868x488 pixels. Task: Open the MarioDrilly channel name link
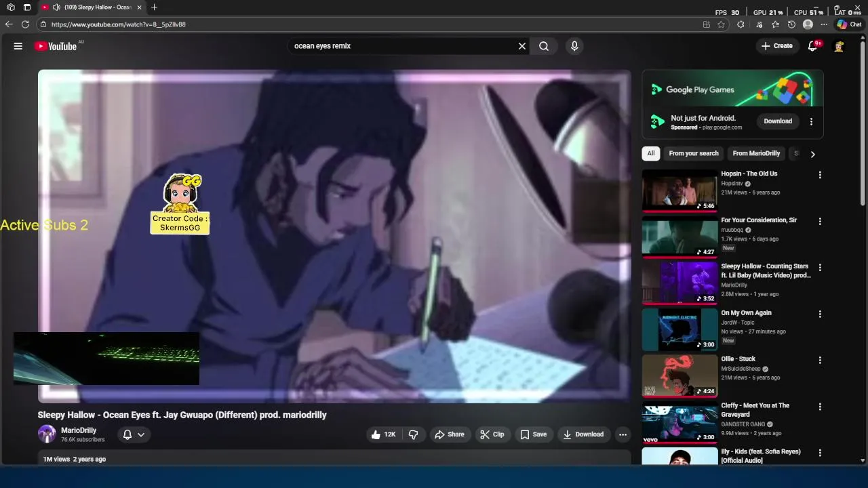[x=79, y=430]
